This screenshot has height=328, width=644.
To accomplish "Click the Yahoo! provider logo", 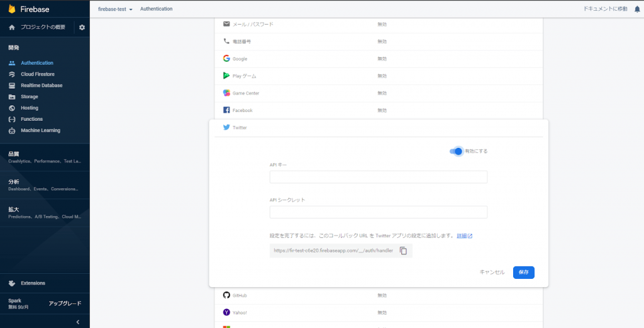I will click(226, 312).
